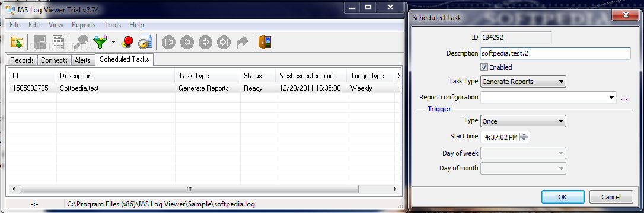Image resolution: width=644 pixels, height=213 pixels.
Task: Open the Edit menu
Action: click(x=34, y=25)
